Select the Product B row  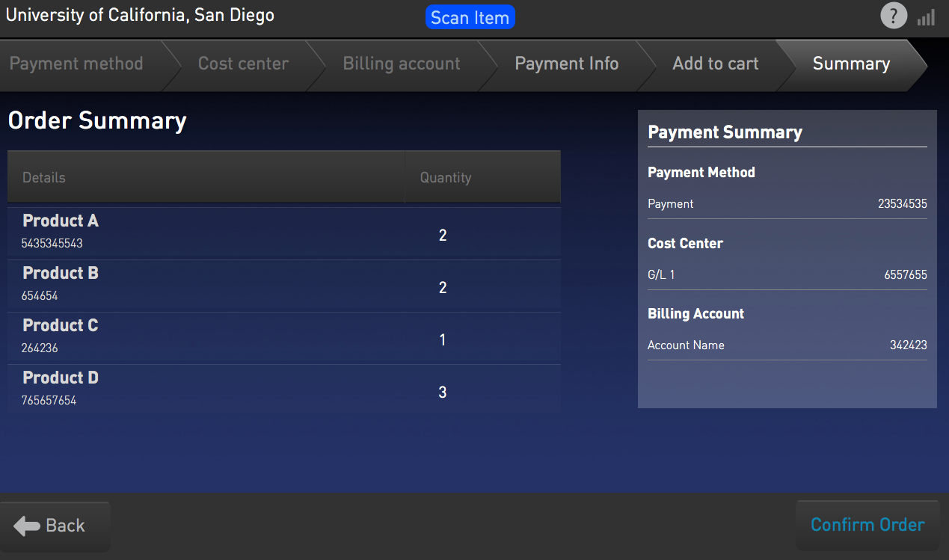coord(284,286)
